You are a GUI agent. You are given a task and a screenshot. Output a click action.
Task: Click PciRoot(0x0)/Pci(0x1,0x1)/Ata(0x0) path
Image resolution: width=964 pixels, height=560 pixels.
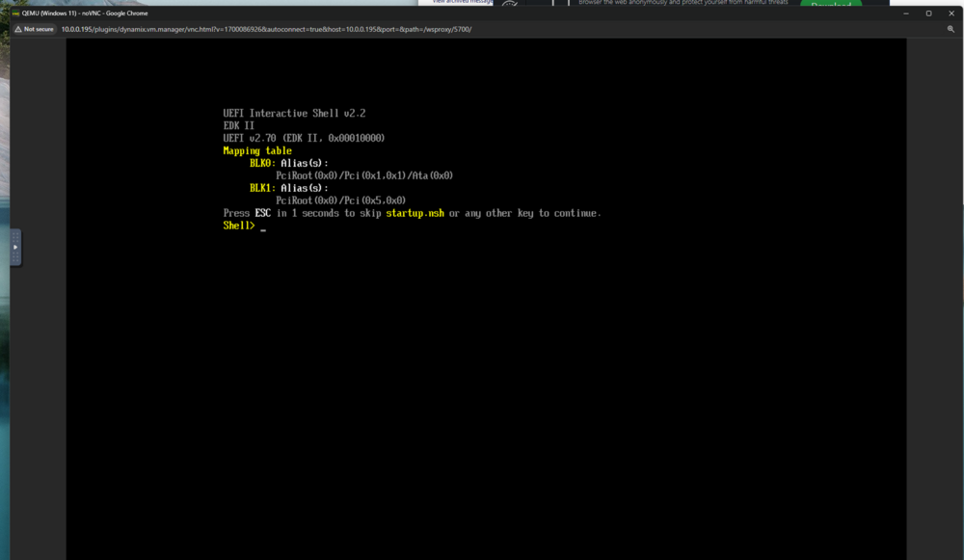point(364,175)
